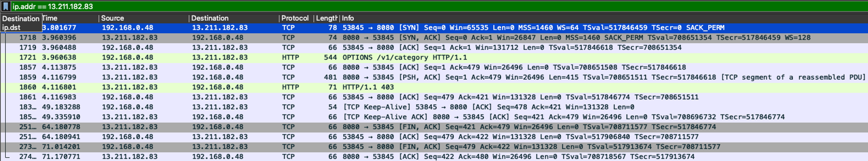This screenshot has height=161, width=868.
Task: Sort by the Destination column header
Action: click(x=234, y=18)
